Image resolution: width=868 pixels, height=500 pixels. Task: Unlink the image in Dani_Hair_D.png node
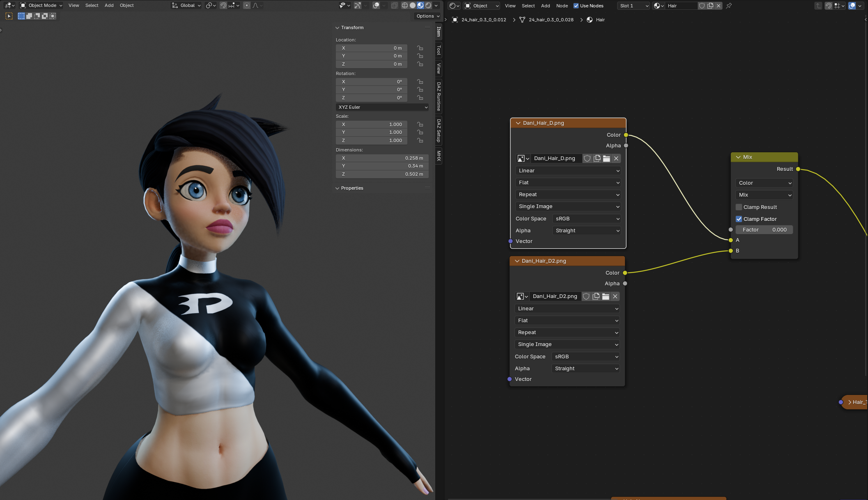click(x=616, y=158)
